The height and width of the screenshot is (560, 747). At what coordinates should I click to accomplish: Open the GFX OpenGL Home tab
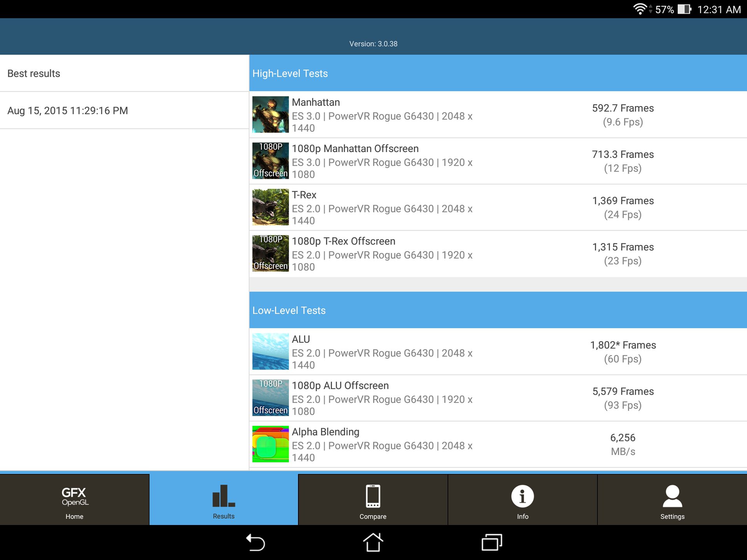tap(74, 500)
